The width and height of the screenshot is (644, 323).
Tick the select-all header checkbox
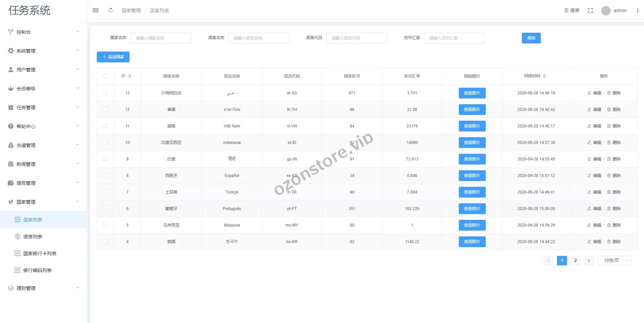106,76
